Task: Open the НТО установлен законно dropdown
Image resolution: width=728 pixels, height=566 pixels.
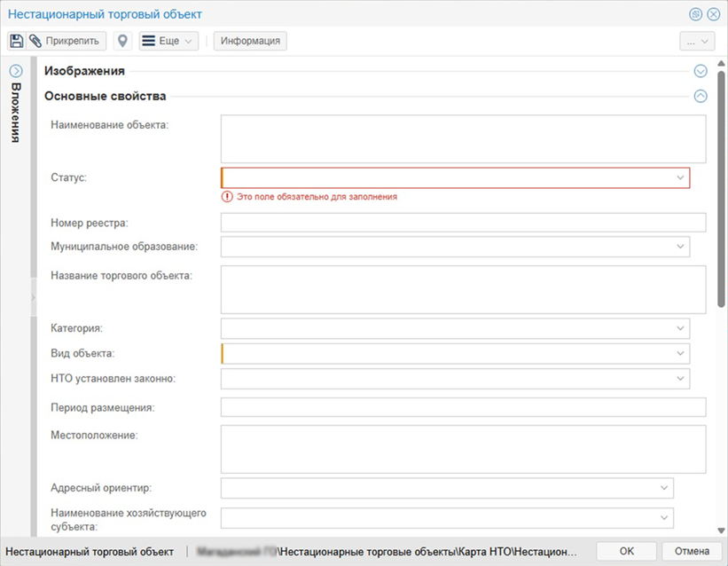Action: coord(680,379)
